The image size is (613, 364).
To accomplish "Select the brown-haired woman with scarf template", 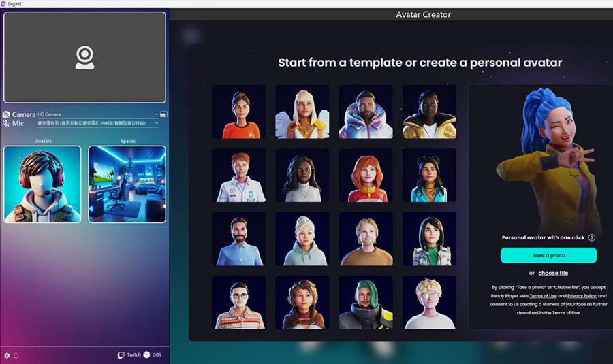I will click(302, 302).
